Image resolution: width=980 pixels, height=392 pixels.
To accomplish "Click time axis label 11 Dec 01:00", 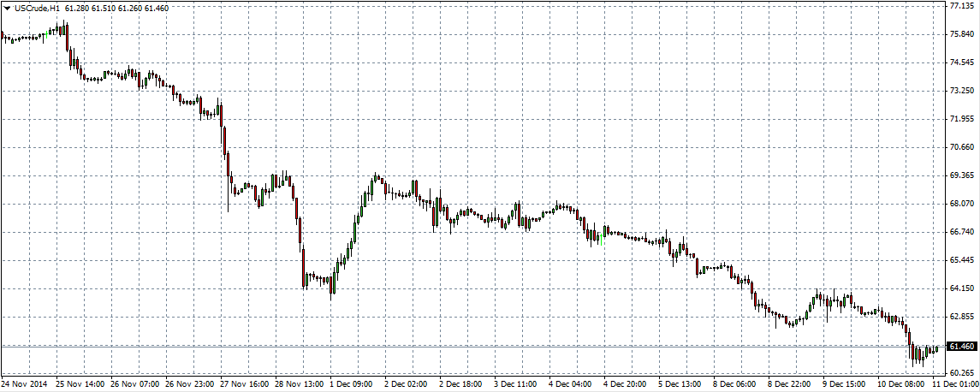I will 957,384.
